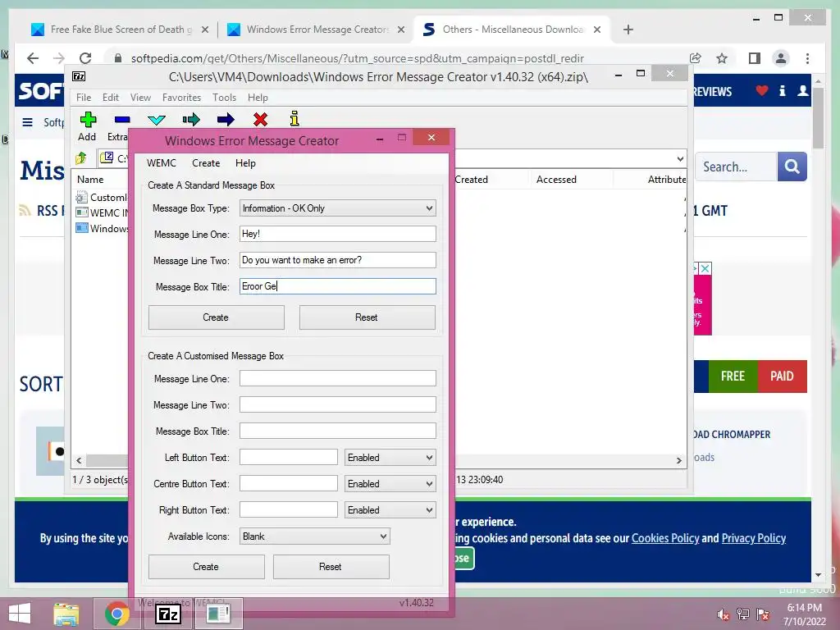
Task: Click customised Message Box Title field
Action: pos(337,431)
